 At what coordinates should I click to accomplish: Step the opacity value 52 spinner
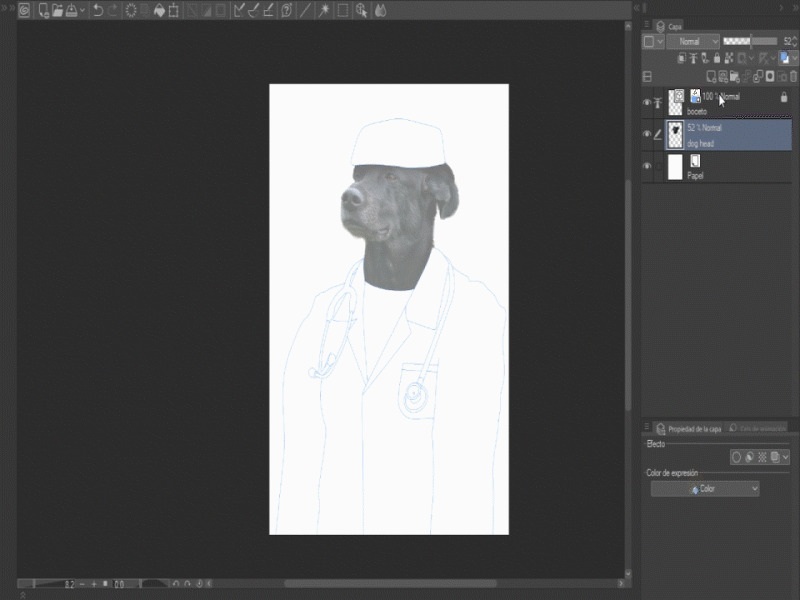click(x=795, y=42)
